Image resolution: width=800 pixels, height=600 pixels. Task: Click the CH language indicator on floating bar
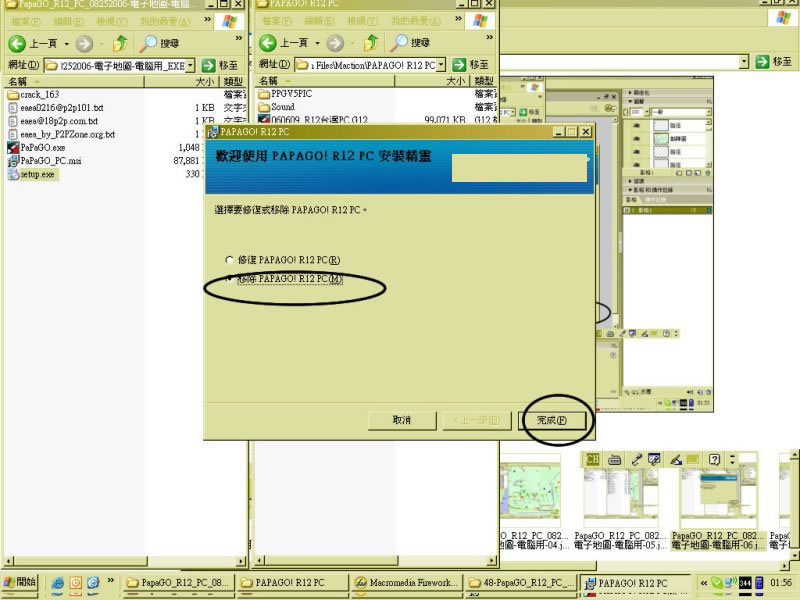click(592, 459)
